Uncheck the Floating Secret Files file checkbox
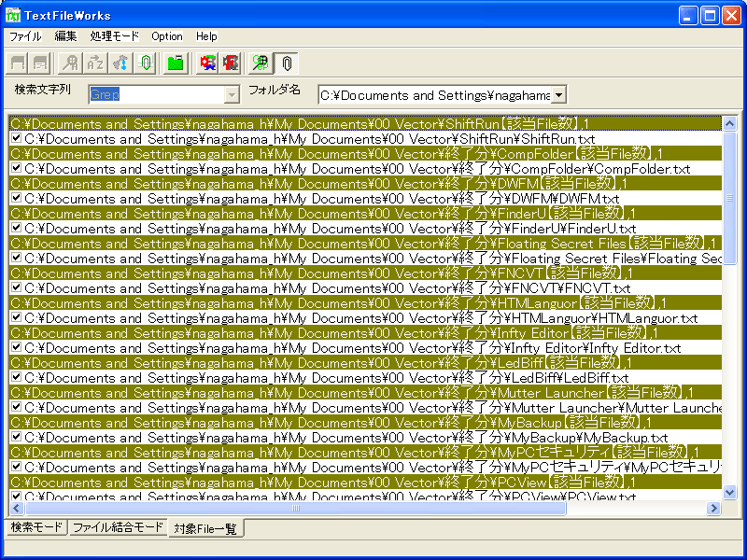 (x=16, y=258)
